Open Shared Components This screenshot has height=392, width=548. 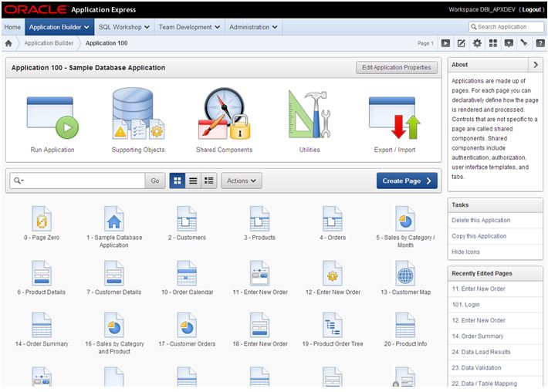(224, 116)
